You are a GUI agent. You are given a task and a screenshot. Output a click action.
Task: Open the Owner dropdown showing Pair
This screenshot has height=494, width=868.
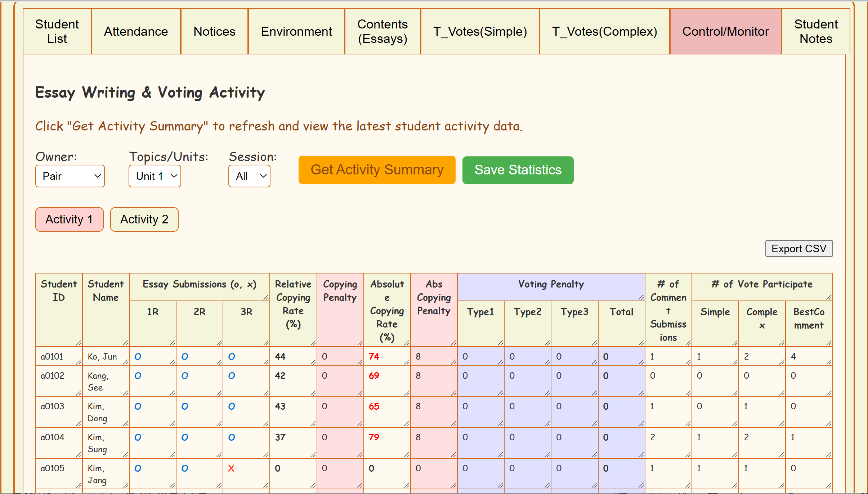pyautogui.click(x=70, y=176)
